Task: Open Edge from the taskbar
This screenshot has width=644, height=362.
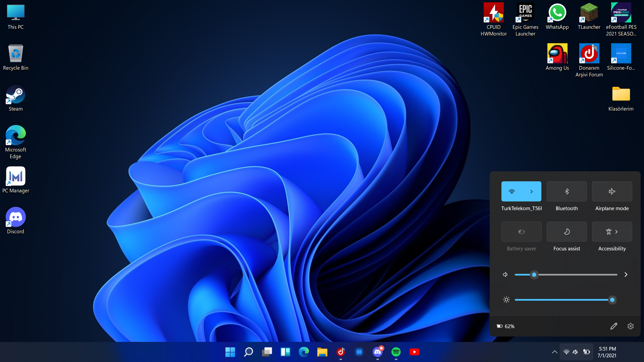Action: pos(304,352)
